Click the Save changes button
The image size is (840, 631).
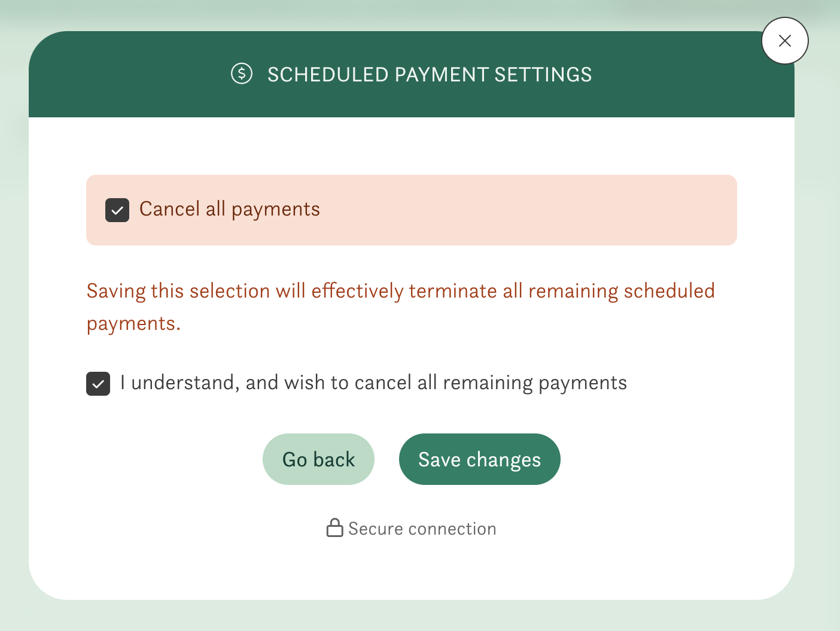click(x=479, y=459)
